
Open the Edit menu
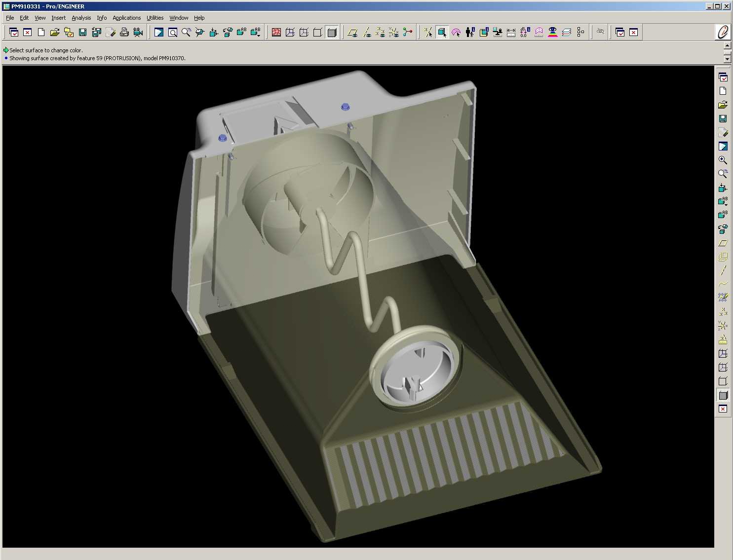point(24,18)
